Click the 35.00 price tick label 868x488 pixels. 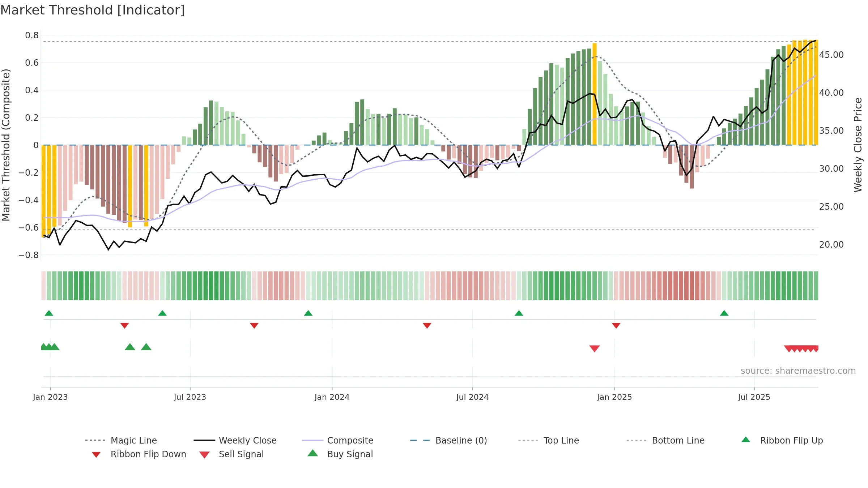(831, 131)
